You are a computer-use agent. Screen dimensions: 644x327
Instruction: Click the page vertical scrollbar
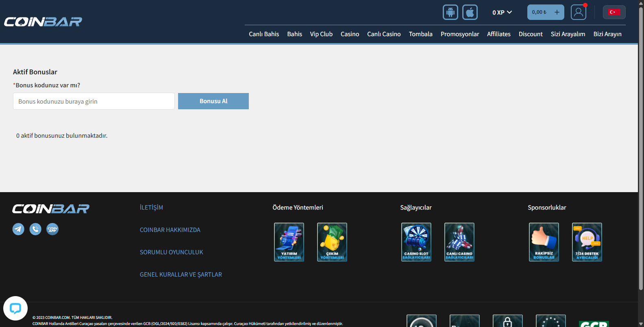pos(641,146)
